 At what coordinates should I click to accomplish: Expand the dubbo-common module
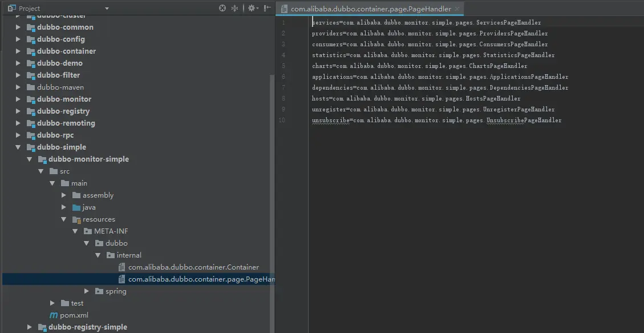pyautogui.click(x=18, y=27)
